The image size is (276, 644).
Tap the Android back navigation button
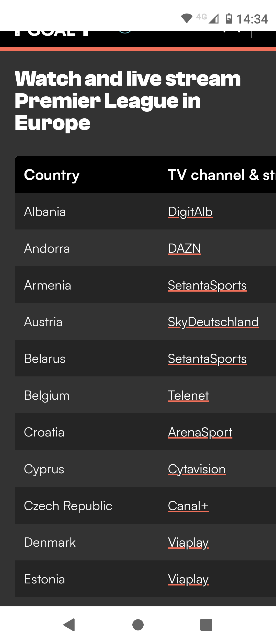tap(69, 625)
